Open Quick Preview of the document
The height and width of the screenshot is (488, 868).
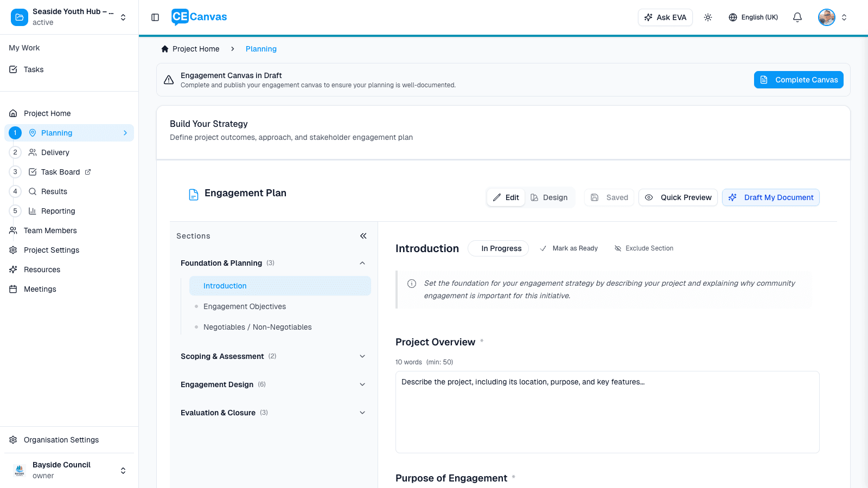pos(678,197)
